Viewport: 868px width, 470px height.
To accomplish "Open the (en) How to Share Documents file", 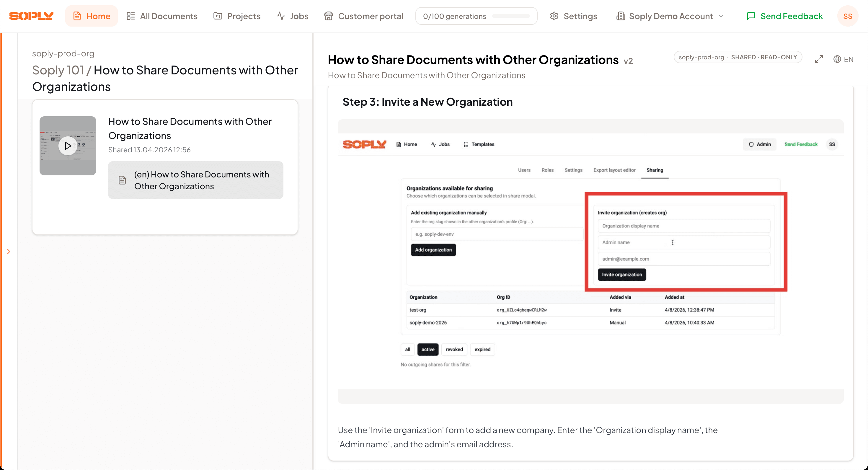I will coord(195,180).
